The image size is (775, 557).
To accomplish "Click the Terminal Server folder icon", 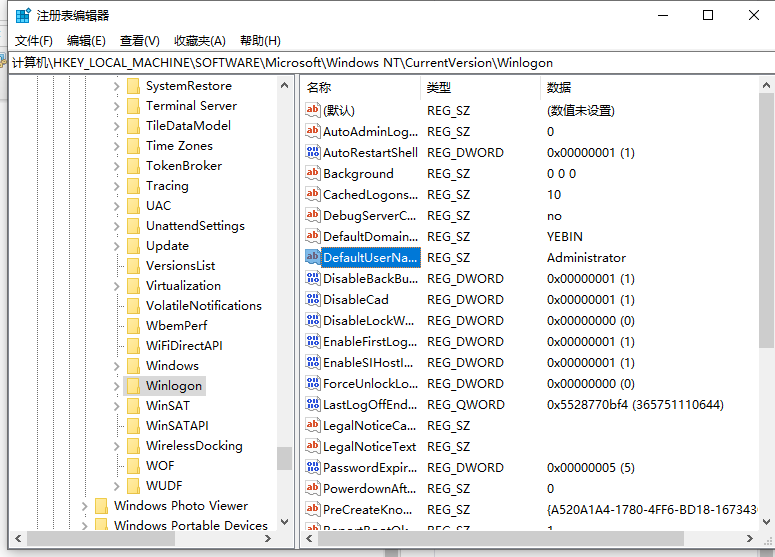I will click(133, 106).
